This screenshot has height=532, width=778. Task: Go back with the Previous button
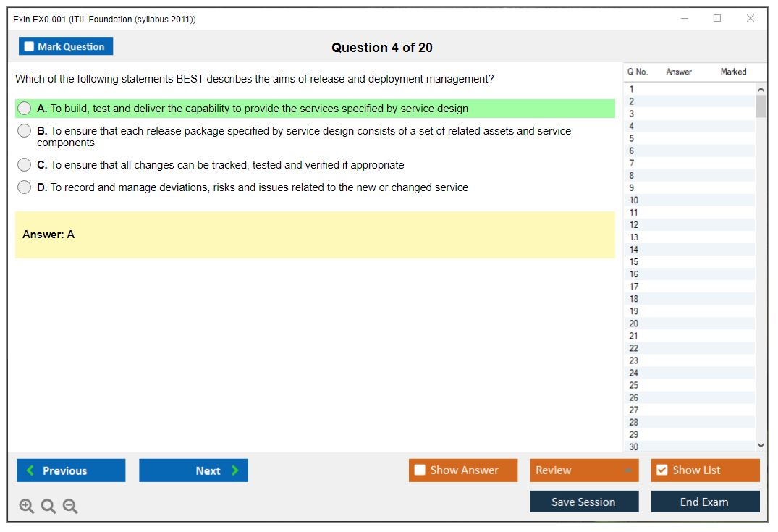click(x=71, y=470)
